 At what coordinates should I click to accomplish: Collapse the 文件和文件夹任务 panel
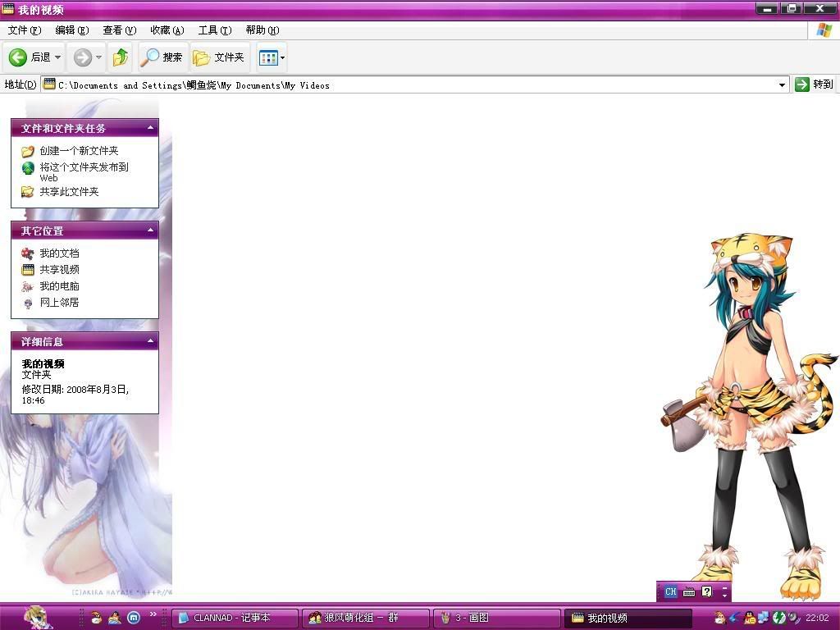pos(151,128)
